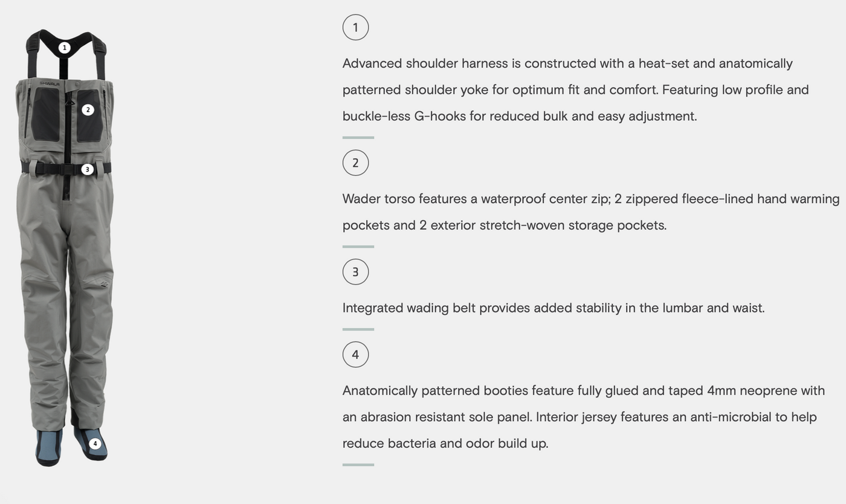Select hotspot marker 2 on the chest pocket
This screenshot has height=504, width=846.
88,110
